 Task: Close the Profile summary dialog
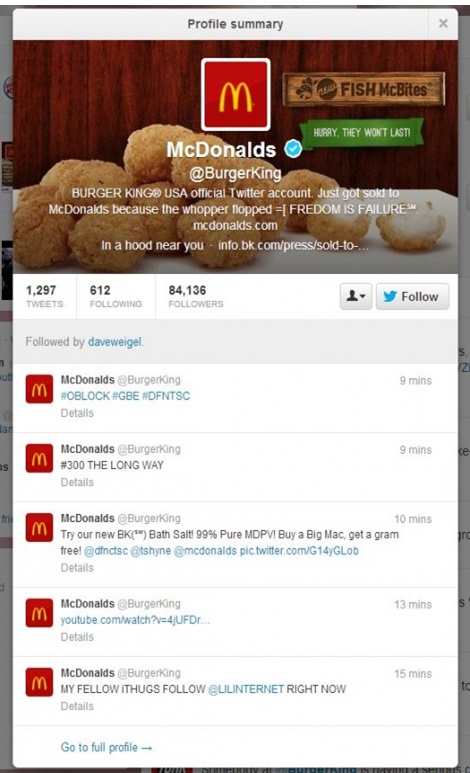click(443, 23)
